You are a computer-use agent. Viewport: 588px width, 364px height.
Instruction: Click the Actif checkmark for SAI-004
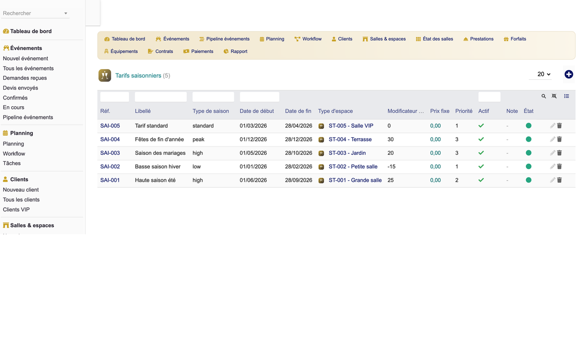click(x=481, y=140)
